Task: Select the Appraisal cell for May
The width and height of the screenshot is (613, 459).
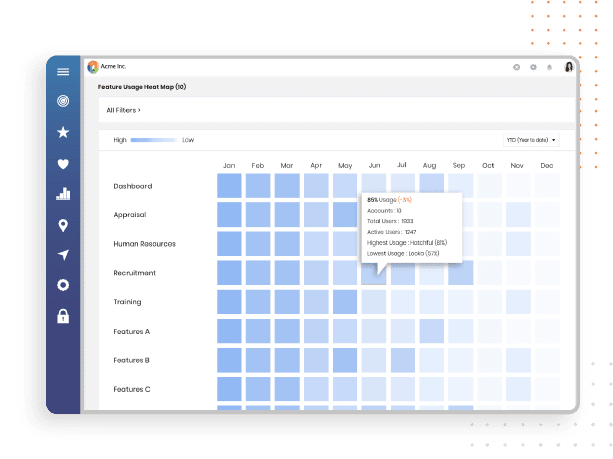Action: (x=345, y=214)
